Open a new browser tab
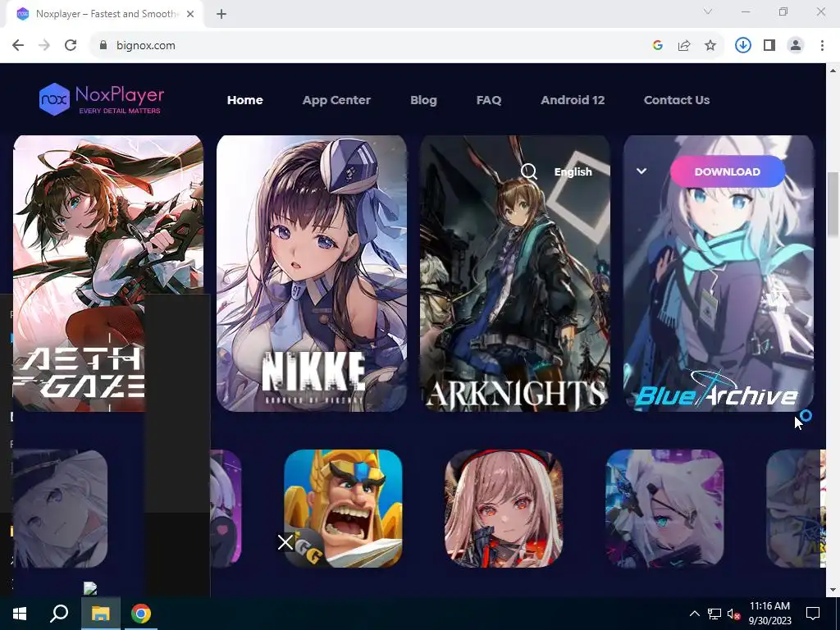The image size is (840, 630). pyautogui.click(x=221, y=14)
